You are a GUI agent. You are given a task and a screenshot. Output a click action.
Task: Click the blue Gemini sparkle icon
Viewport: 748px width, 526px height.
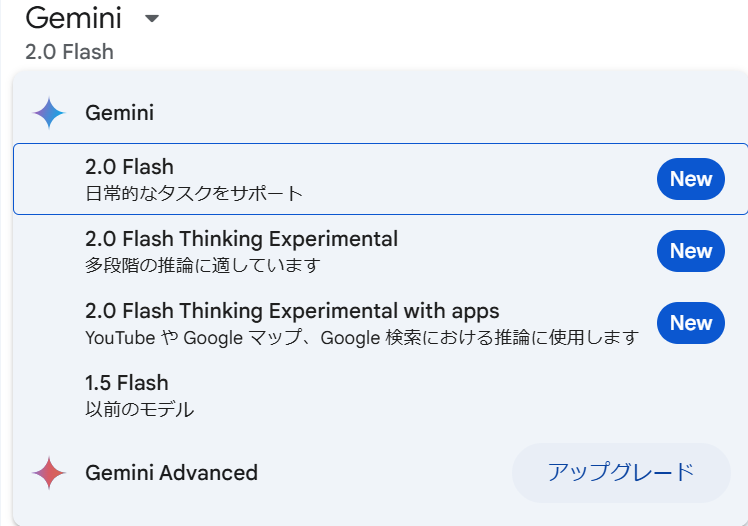[48, 113]
